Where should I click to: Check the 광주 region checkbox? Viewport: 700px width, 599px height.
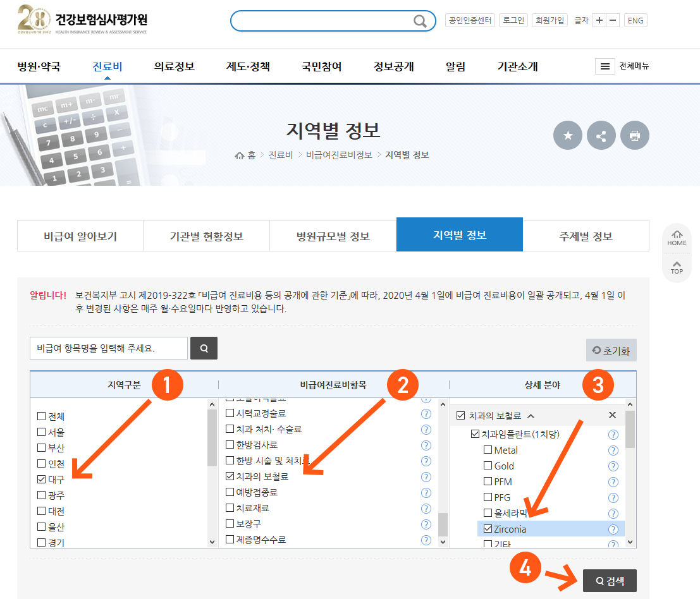(42, 495)
